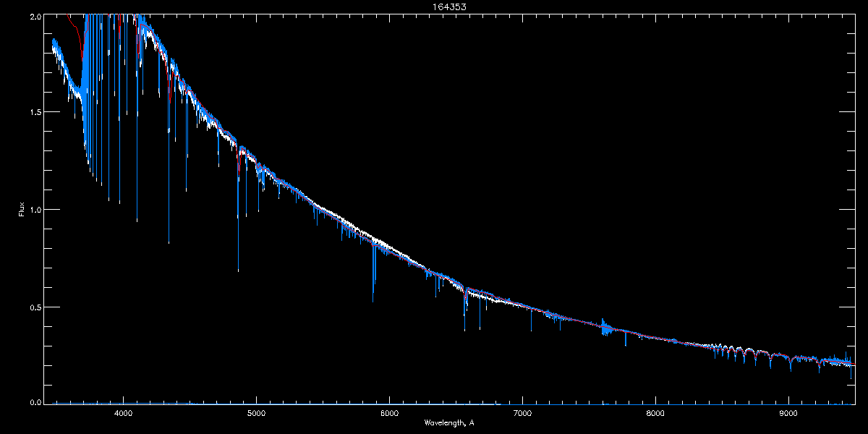The image size is (868, 434).
Task: Click the 'Wavelength, A' axis label
Action: 449,423
